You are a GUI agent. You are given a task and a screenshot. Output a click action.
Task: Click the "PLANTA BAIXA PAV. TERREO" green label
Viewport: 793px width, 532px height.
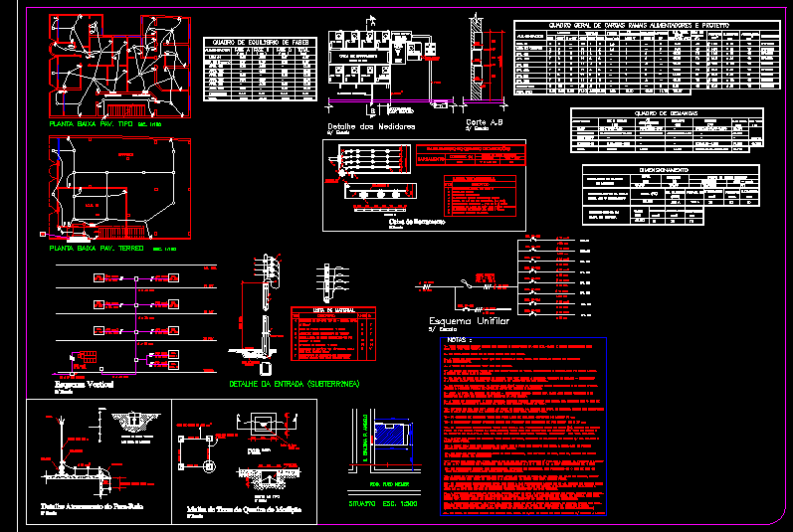coord(97,248)
